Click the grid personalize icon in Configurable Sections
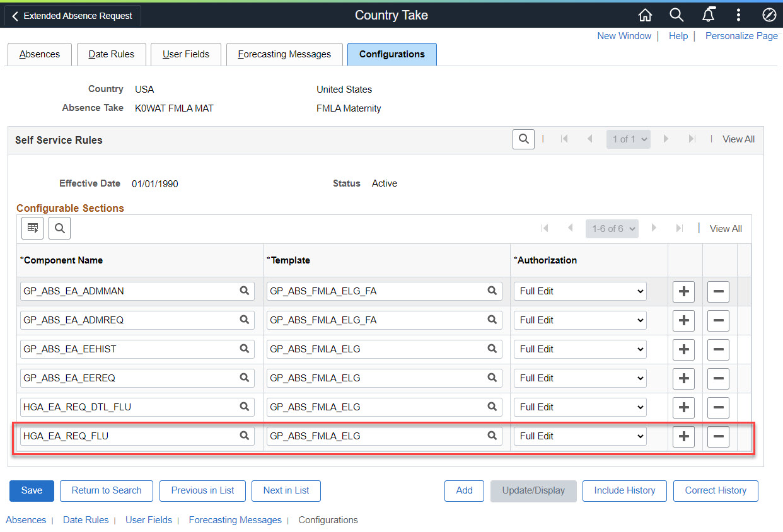This screenshot has width=783, height=532. click(x=32, y=228)
